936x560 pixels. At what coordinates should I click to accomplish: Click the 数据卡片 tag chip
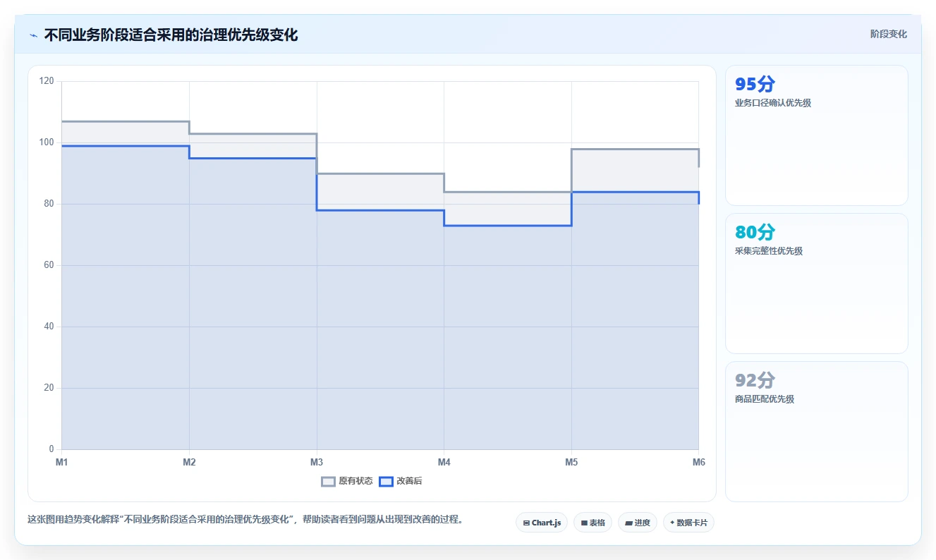pos(688,523)
